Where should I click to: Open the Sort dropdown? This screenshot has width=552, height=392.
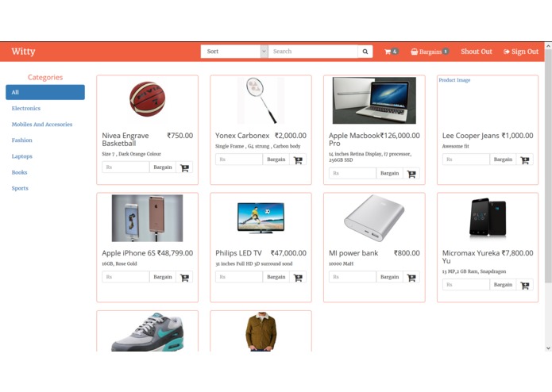(x=234, y=52)
